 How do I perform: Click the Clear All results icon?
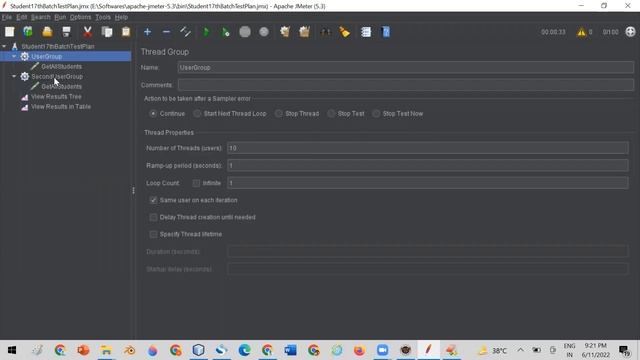(x=304, y=32)
